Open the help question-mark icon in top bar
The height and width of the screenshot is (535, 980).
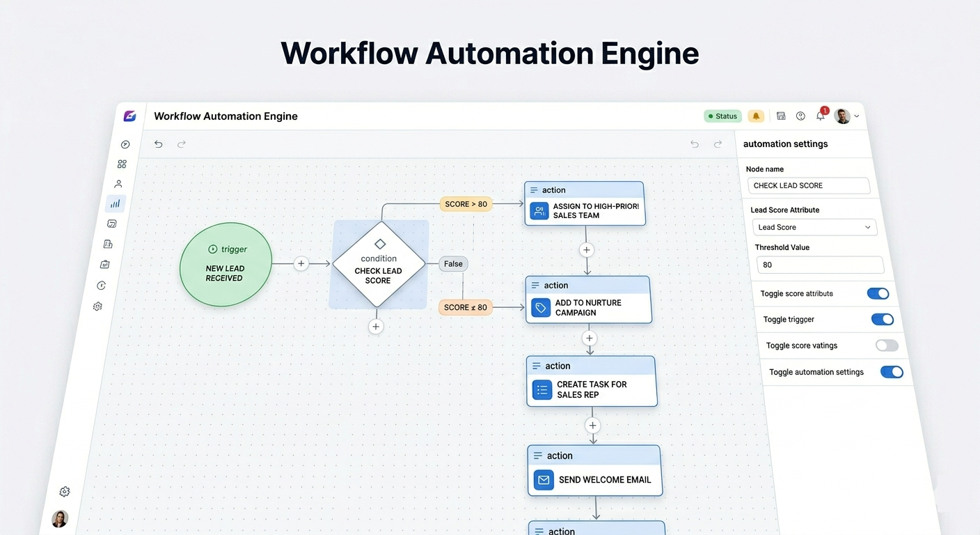pyautogui.click(x=800, y=116)
